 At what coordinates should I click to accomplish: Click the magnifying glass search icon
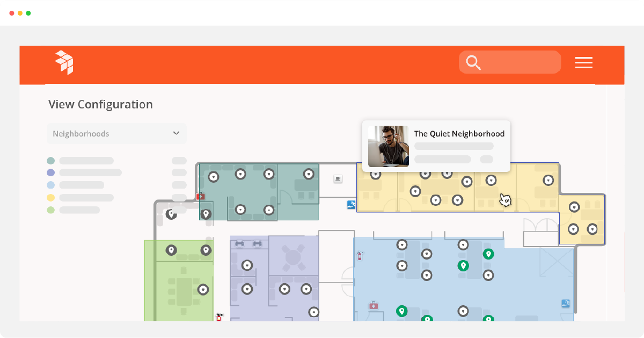473,63
